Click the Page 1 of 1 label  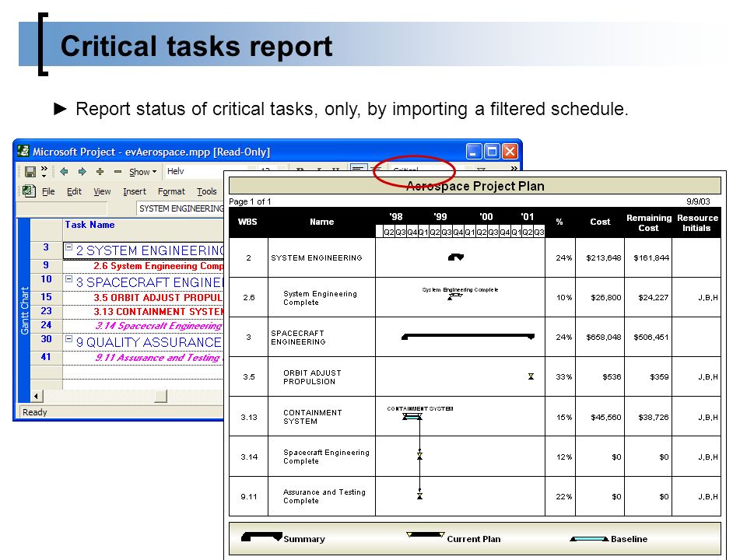[250, 201]
